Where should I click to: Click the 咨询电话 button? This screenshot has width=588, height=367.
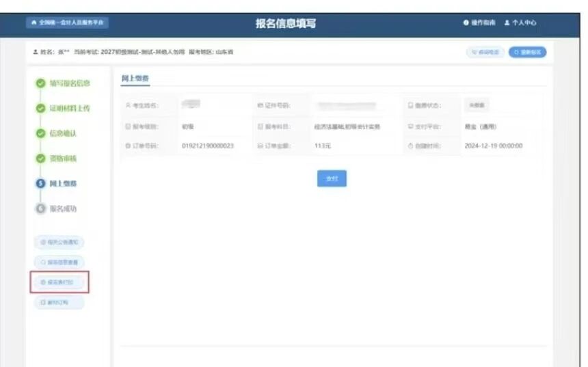click(485, 52)
